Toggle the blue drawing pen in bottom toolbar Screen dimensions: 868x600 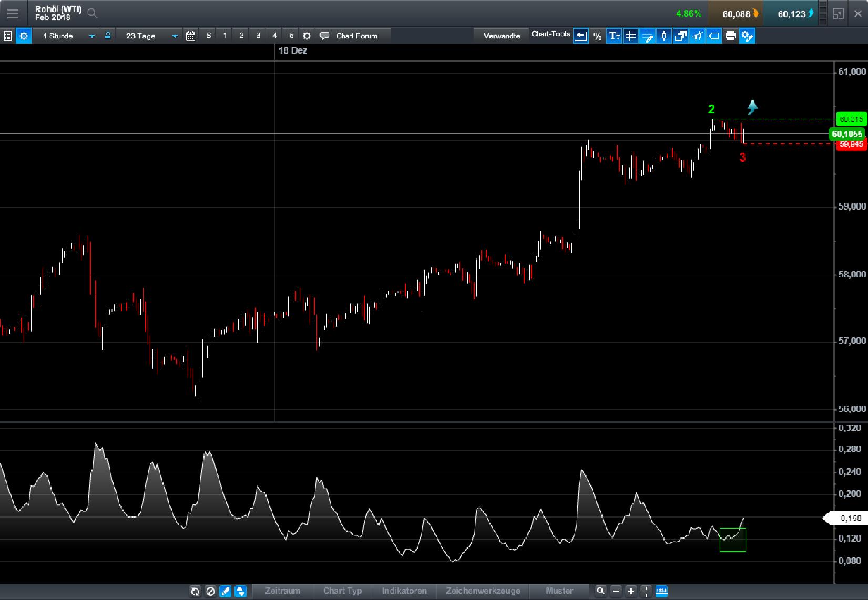225,591
